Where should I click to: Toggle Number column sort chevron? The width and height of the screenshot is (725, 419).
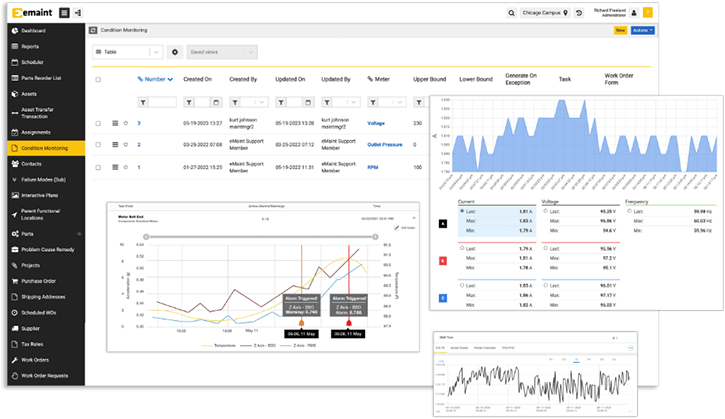(x=170, y=80)
